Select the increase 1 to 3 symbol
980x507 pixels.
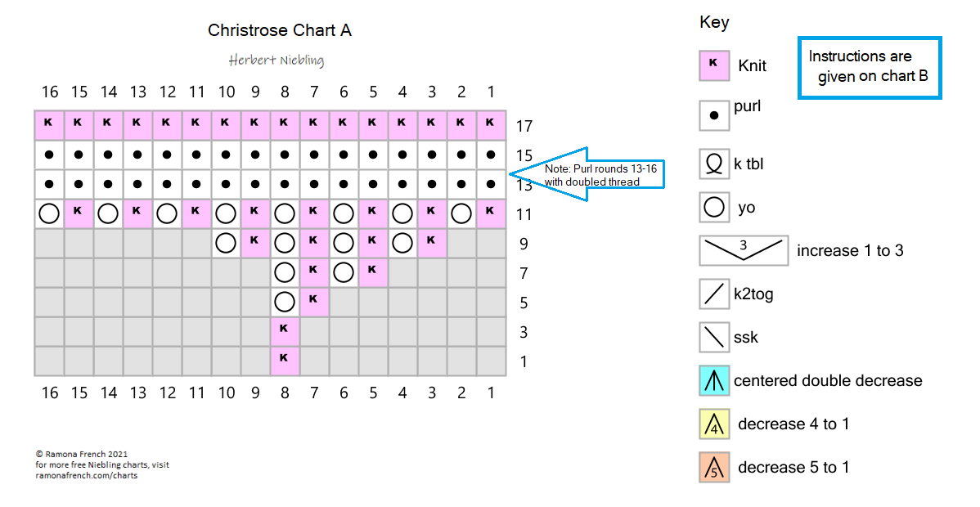[x=743, y=250]
